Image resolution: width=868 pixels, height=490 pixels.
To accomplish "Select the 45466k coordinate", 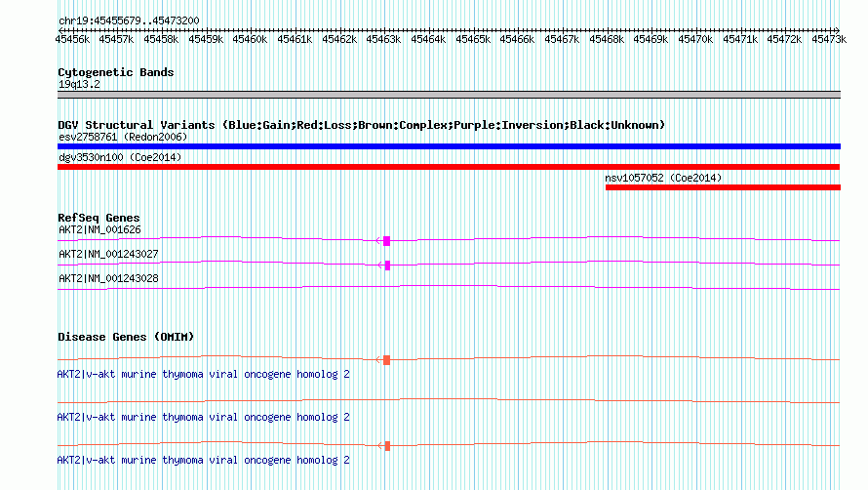I will pyautogui.click(x=517, y=39).
